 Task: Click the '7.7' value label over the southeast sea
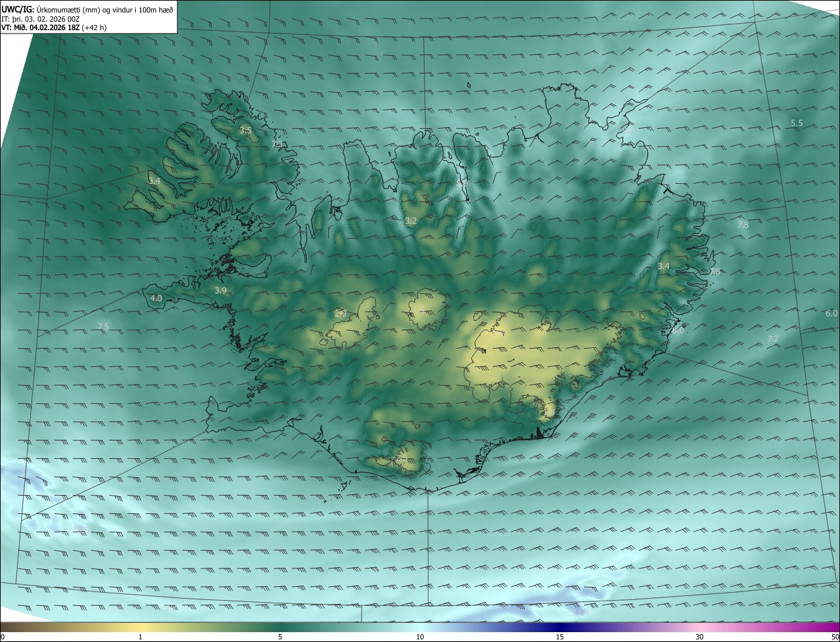point(773,339)
